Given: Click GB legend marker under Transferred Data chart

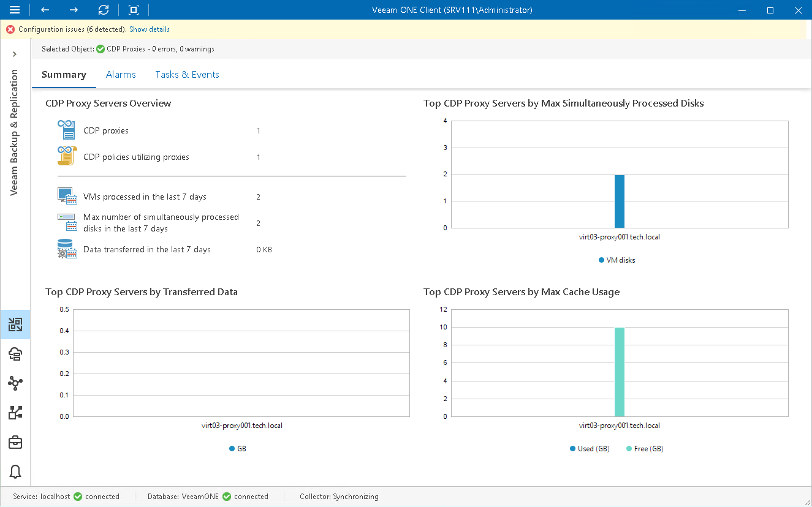Looking at the screenshot, I should [232, 449].
